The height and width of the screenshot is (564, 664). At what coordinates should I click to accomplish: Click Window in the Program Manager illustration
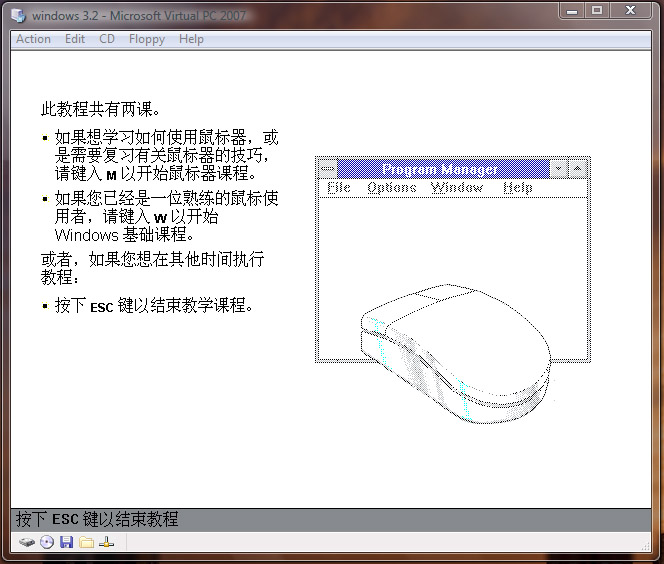click(456, 187)
